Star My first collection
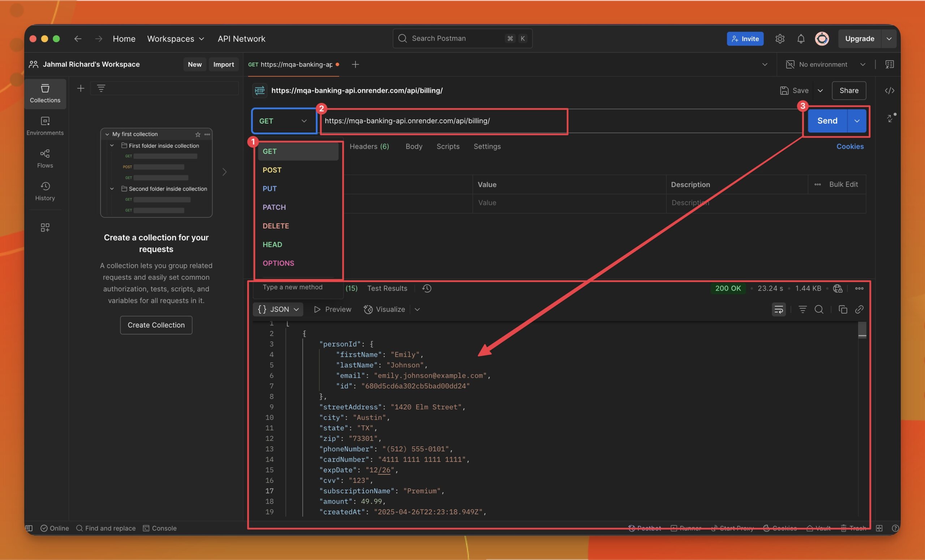Viewport: 925px width, 560px height. pyautogui.click(x=198, y=134)
